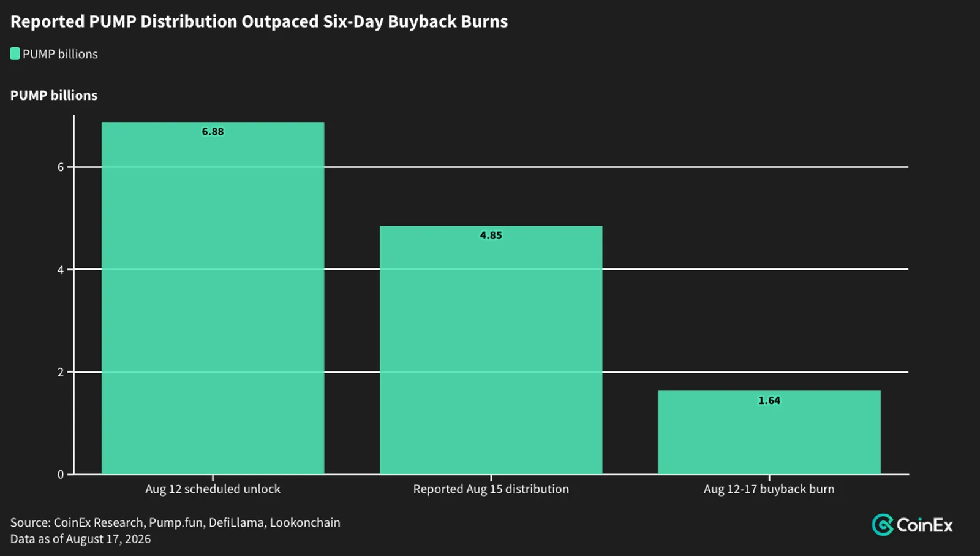The height and width of the screenshot is (556, 980).
Task: Click the y-axis tick label 2
Action: tap(61, 373)
